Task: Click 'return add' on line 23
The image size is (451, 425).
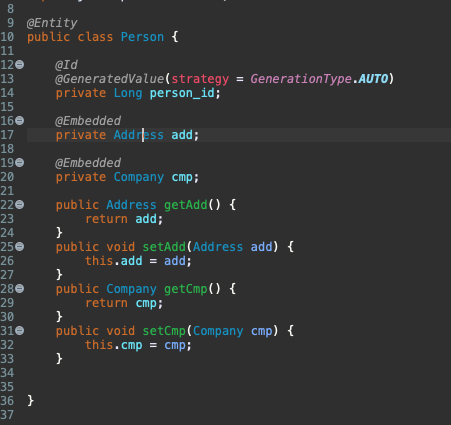Action: pyautogui.click(x=121, y=219)
